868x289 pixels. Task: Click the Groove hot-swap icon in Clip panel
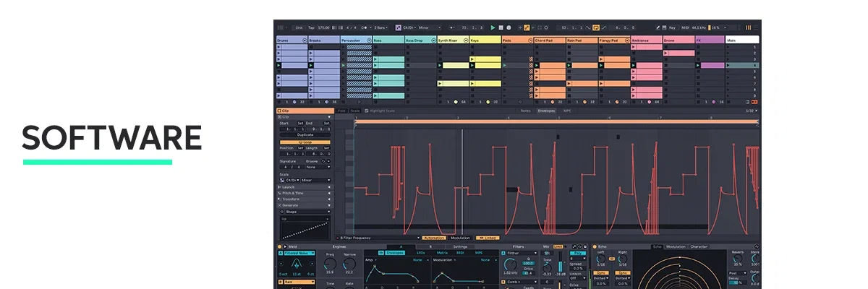pyautogui.click(x=323, y=161)
